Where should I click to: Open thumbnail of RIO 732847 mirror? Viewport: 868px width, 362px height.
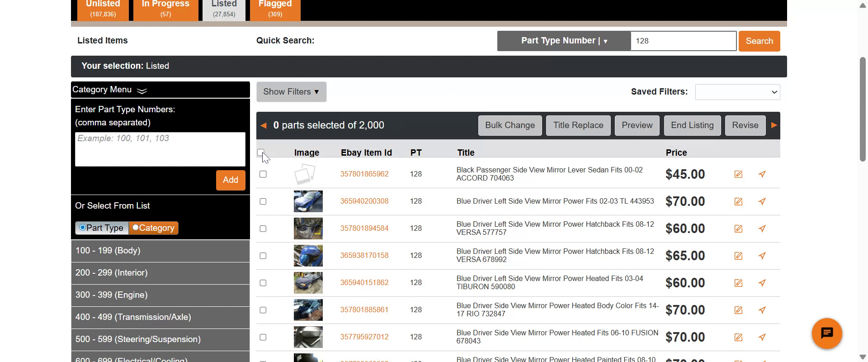click(308, 310)
